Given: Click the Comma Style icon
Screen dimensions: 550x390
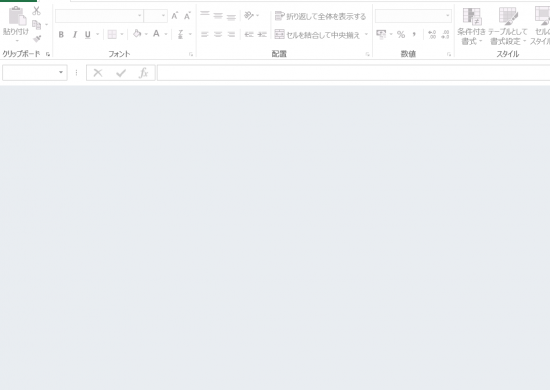Looking at the screenshot, I should tap(414, 34).
